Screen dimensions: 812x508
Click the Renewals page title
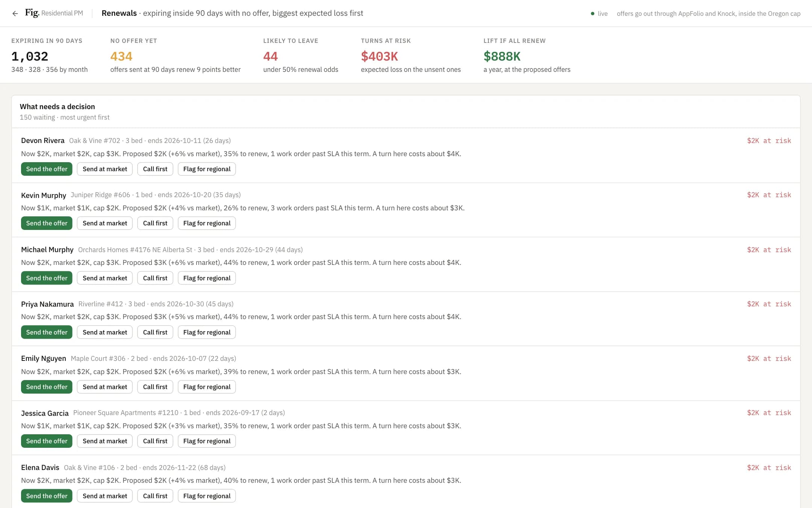click(119, 13)
